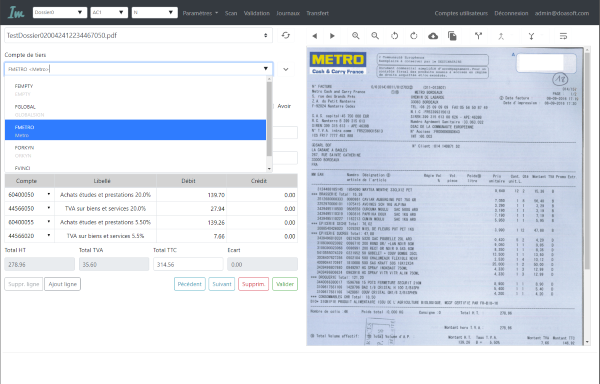Refresh the document list
This screenshot has height=384, width=600.
[285, 35]
